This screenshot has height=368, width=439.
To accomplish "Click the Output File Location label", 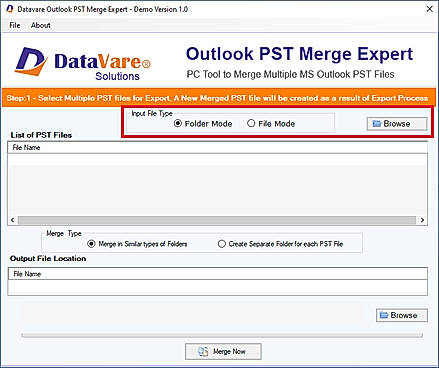I will pos(48,258).
